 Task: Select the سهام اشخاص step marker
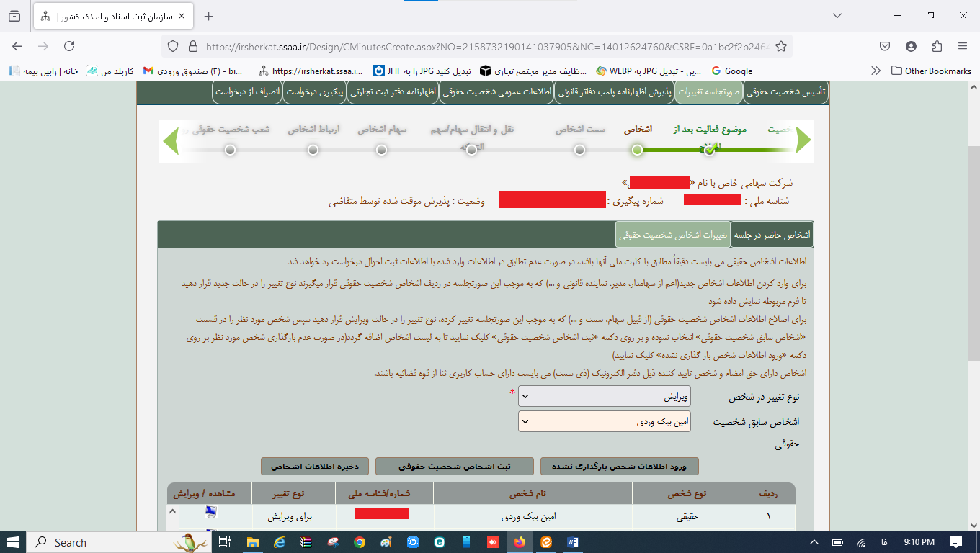click(382, 150)
